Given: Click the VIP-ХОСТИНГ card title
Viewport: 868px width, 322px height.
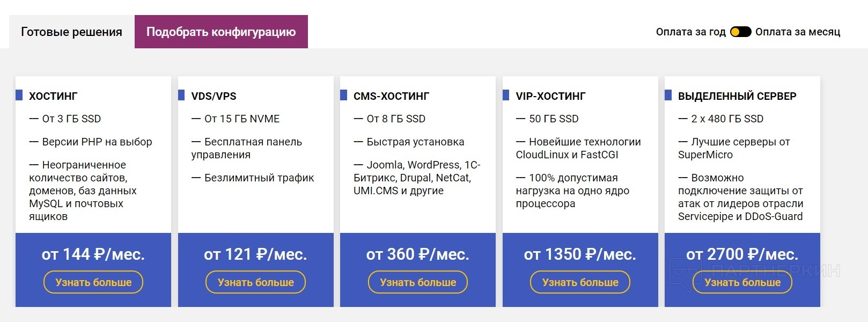Looking at the screenshot, I should [550, 96].
